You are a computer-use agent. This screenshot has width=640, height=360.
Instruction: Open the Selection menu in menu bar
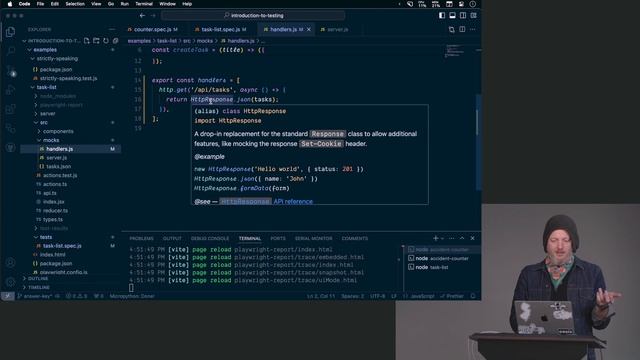click(75, 4)
